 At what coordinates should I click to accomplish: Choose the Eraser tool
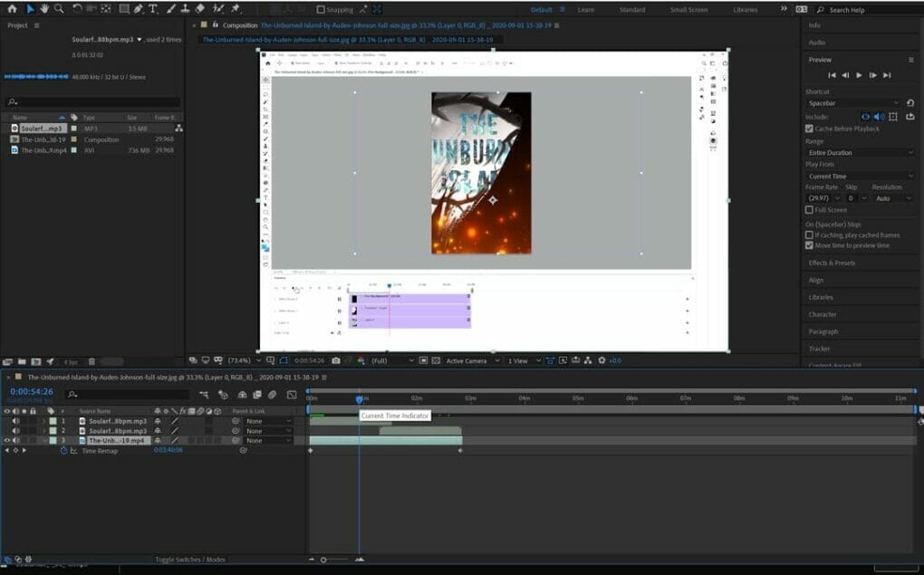[199, 8]
